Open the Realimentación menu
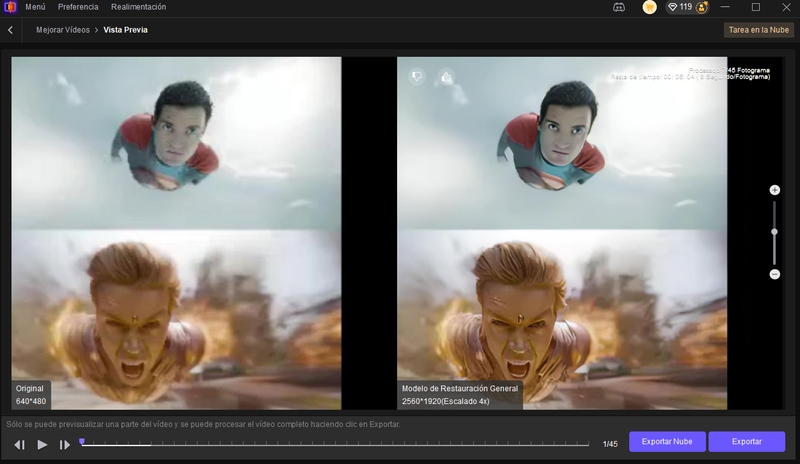800x464 pixels. [138, 7]
